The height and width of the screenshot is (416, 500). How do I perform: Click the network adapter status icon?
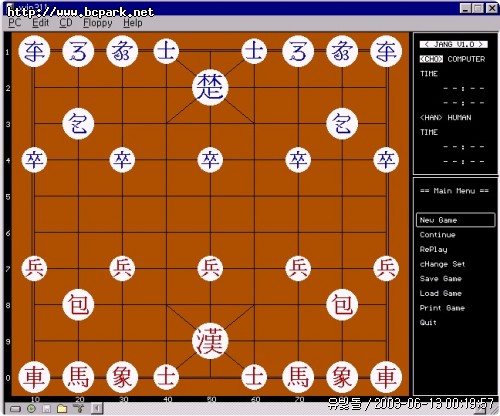point(79,408)
